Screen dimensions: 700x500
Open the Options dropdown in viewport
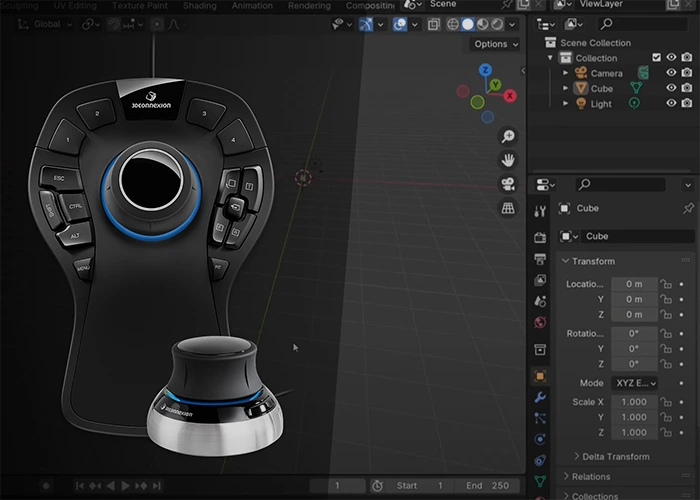495,44
